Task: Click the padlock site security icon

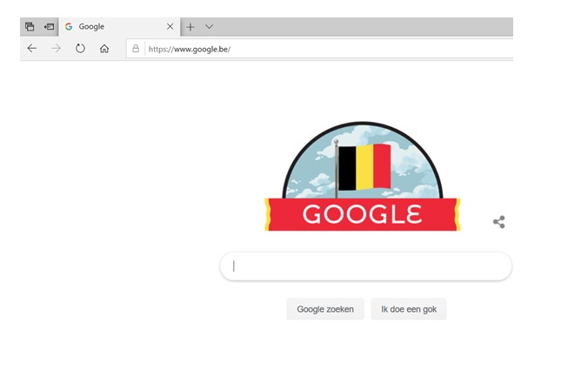Action: coord(136,49)
